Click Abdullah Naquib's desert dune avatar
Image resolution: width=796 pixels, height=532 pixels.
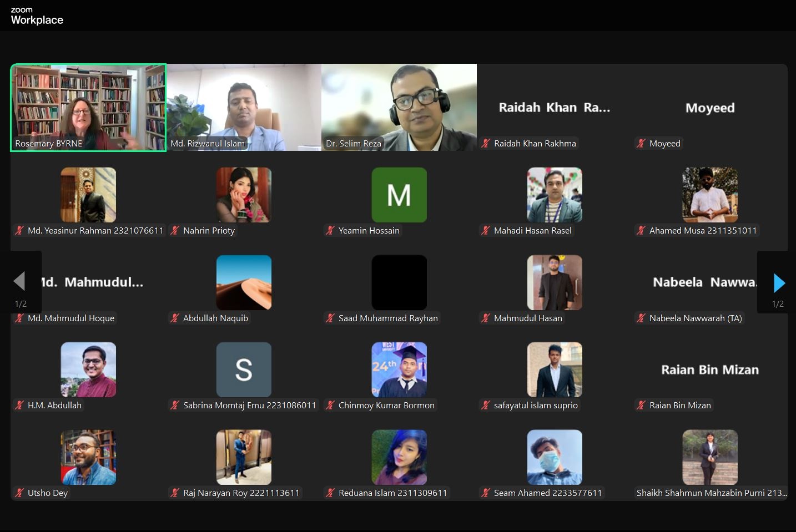(x=244, y=282)
